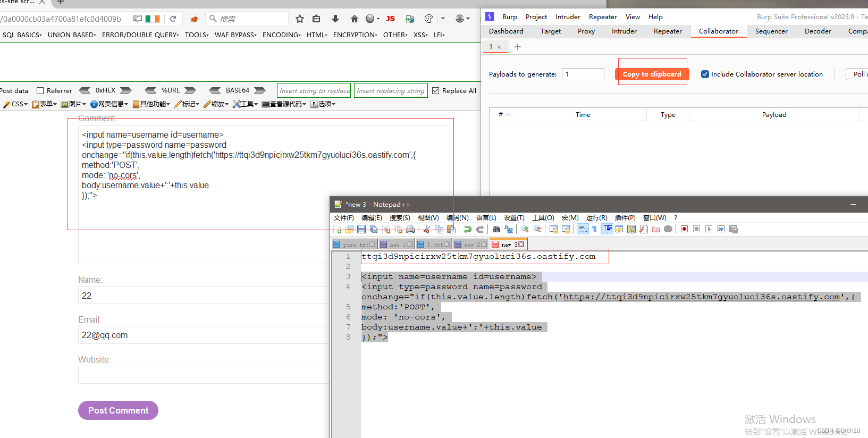Click the Notepad++ Zoom In icon

point(525,229)
